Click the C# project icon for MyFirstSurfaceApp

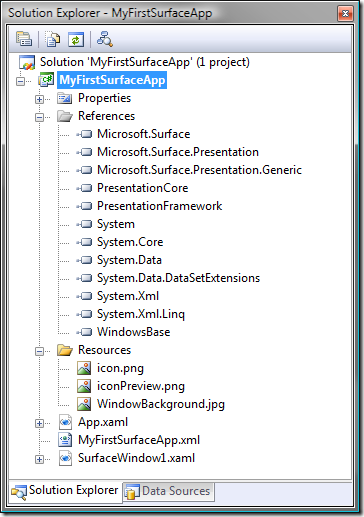coord(46,80)
